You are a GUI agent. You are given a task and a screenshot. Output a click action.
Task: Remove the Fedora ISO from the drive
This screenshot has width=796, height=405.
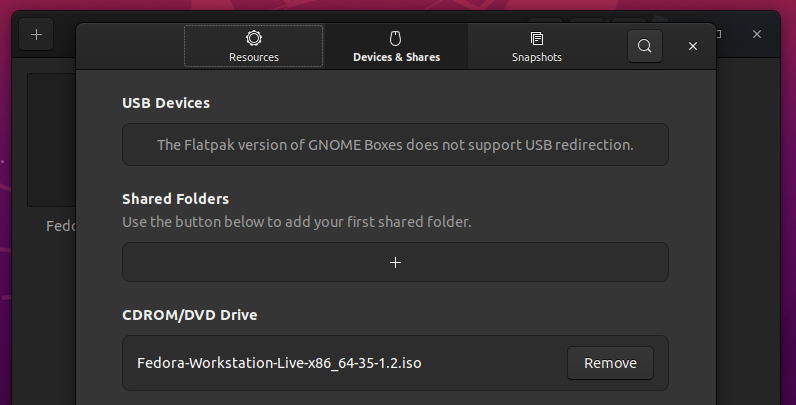click(x=610, y=363)
